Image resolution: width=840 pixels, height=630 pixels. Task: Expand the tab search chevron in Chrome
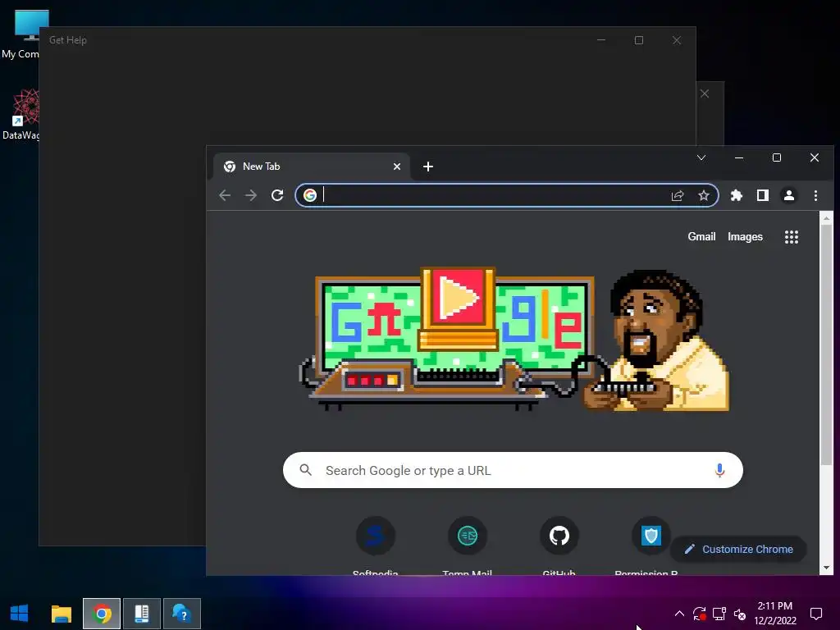pos(701,157)
